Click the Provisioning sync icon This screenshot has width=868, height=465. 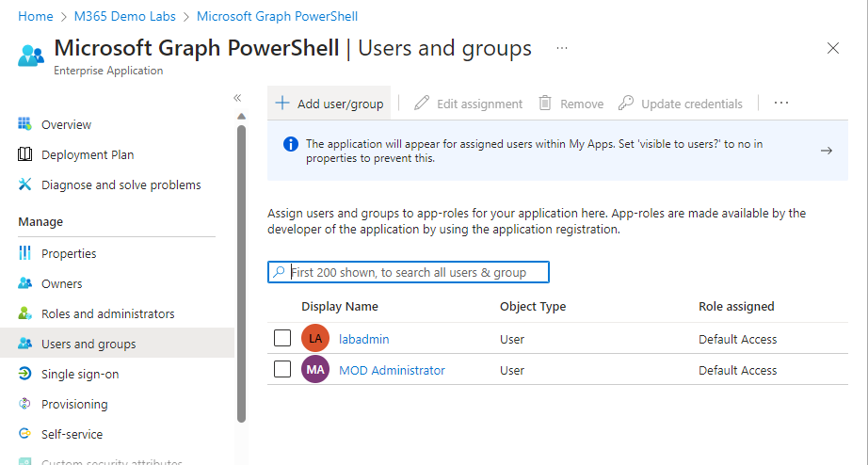[x=25, y=404]
